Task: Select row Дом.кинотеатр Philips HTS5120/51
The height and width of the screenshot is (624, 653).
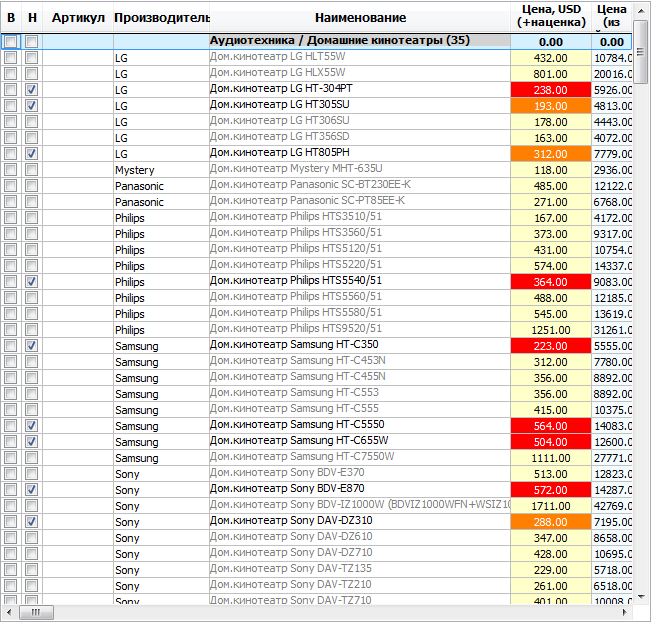Action: 317,250
